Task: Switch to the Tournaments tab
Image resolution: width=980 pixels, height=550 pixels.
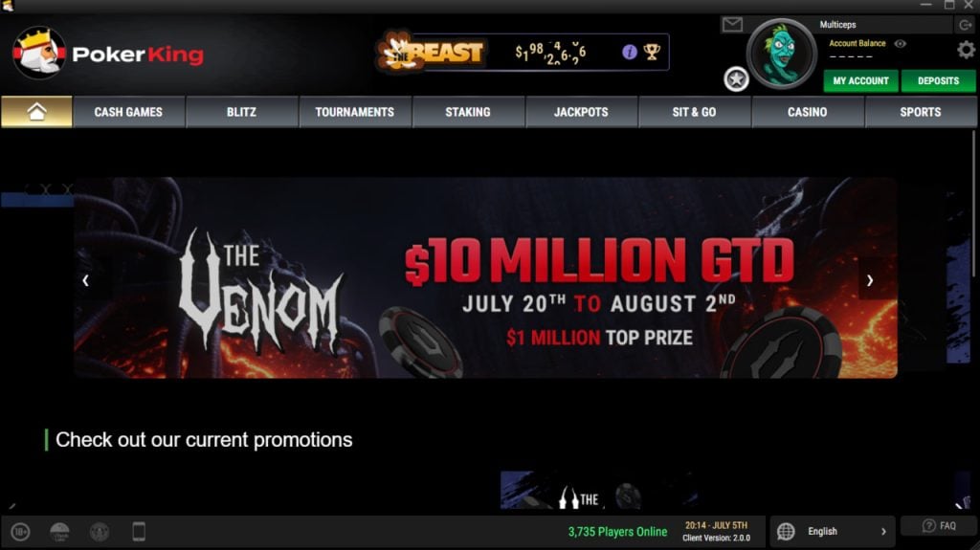Action: [x=354, y=112]
